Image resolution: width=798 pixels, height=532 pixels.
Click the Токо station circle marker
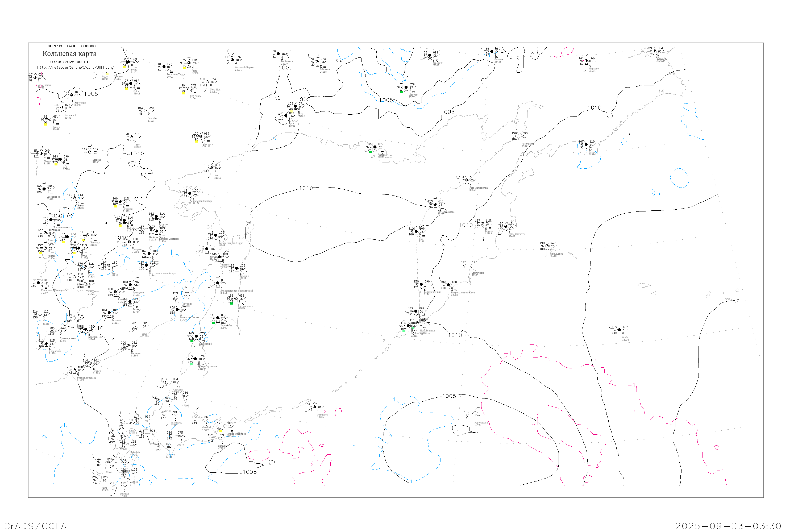click(x=132, y=137)
